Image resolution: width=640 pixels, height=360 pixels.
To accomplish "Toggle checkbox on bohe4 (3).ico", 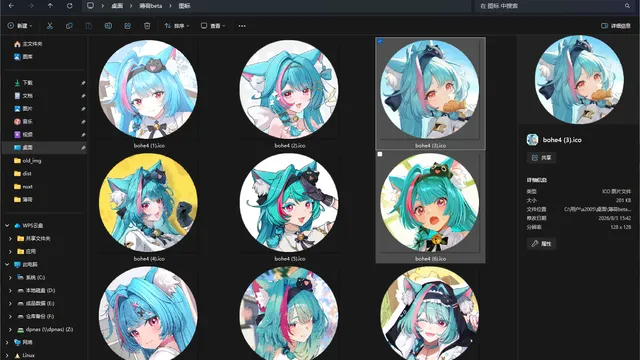I will coord(380,41).
